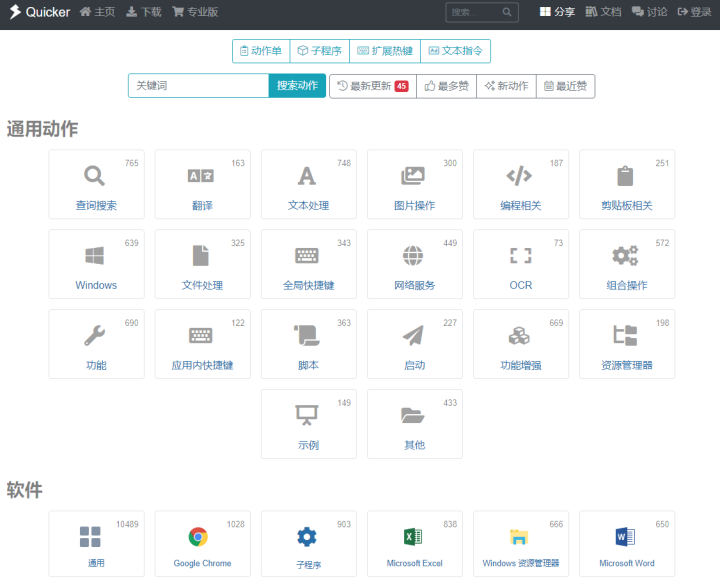
Task: Open the 资源管理器 tree icon card
Action: (x=627, y=344)
